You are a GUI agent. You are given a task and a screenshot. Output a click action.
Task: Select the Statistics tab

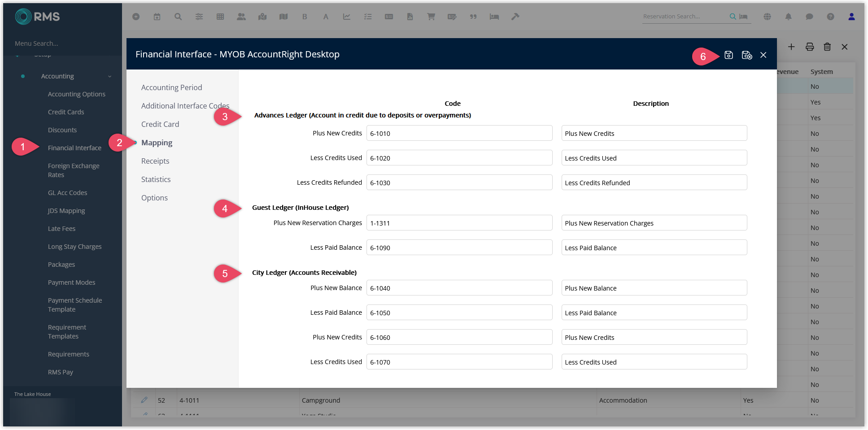point(156,179)
